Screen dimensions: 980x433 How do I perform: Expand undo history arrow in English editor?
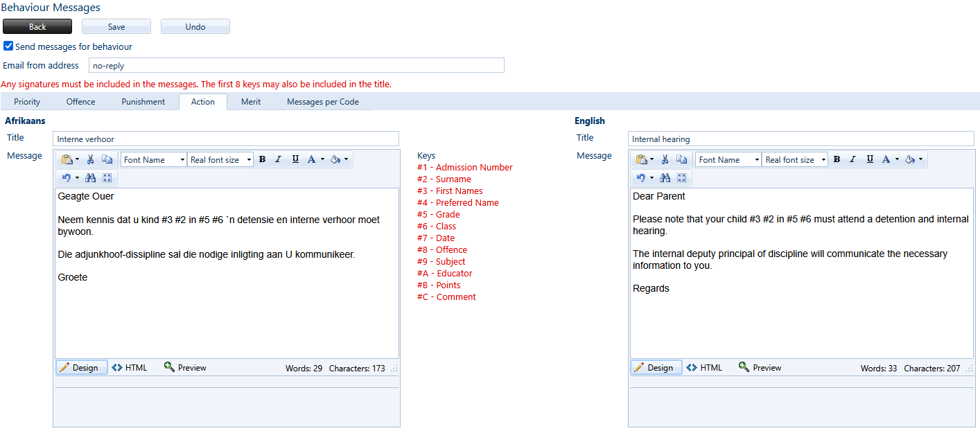(x=652, y=178)
